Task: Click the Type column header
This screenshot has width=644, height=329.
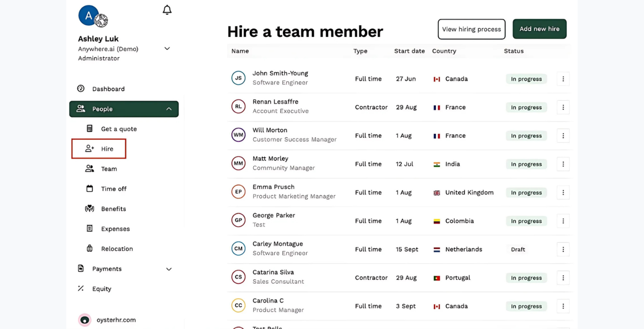Action: click(360, 51)
